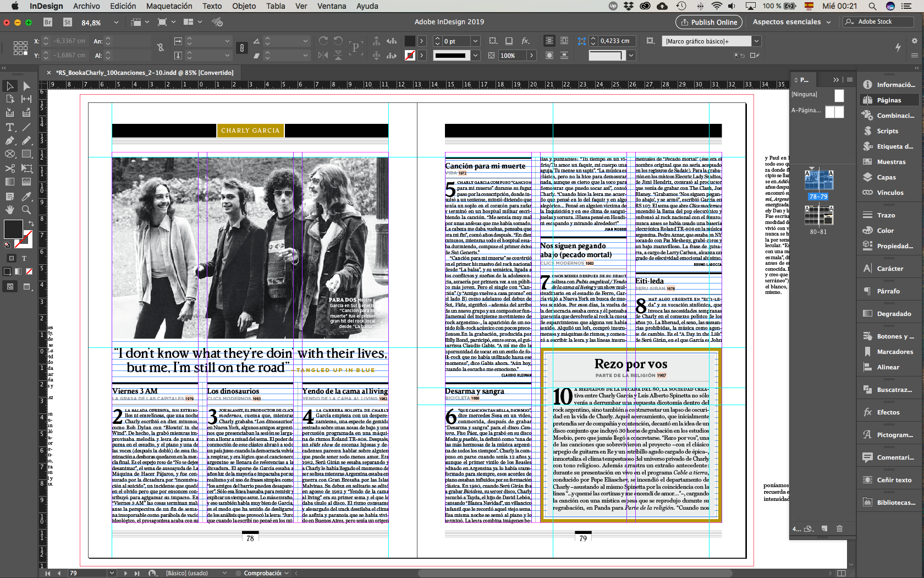Viewport: 924px width, 578px height.
Task: Switch to Normal screen mode
Action: 10,286
